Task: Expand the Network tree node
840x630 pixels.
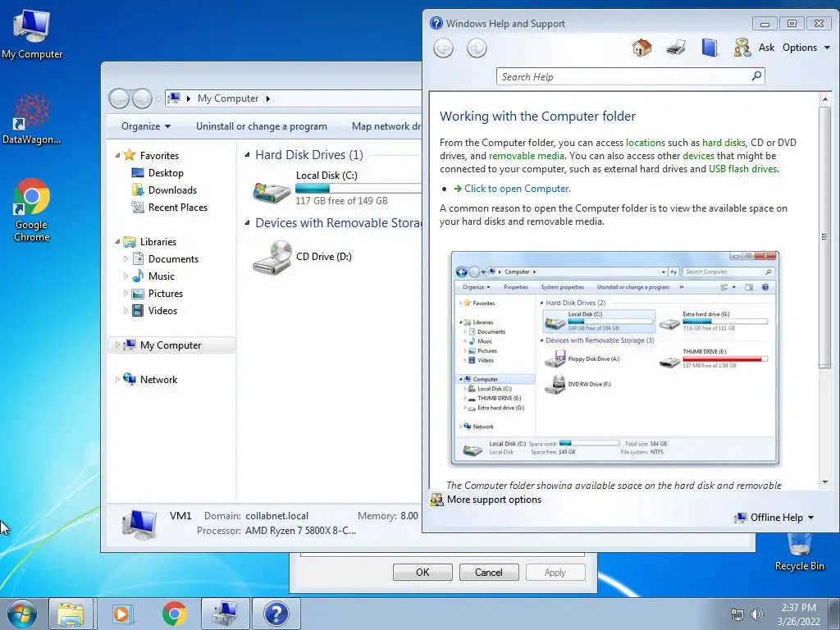Action: tap(117, 380)
